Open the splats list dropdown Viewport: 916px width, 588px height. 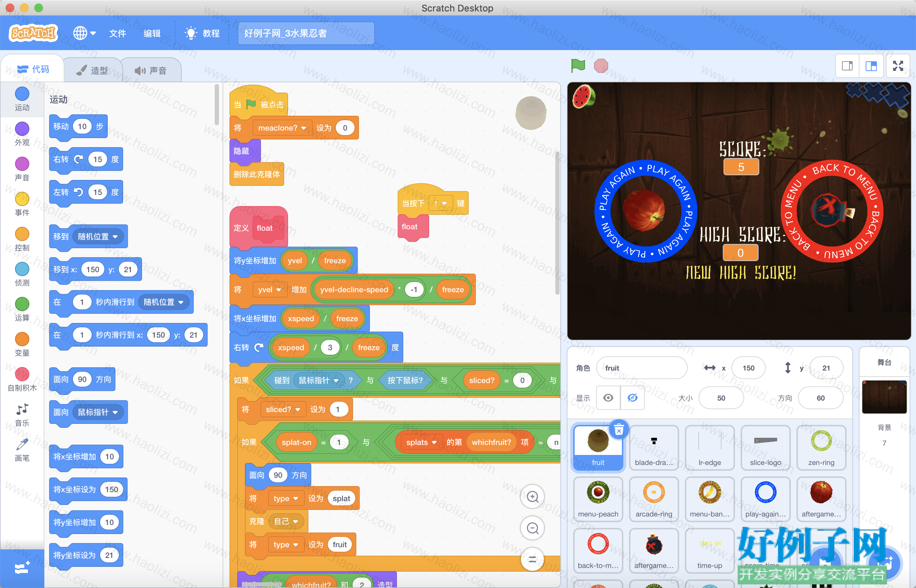[422, 442]
